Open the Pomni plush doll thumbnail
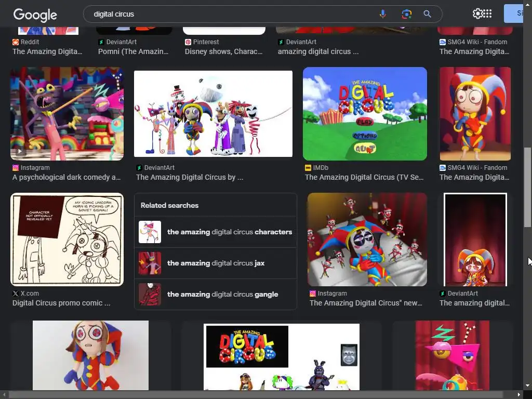Viewport: 532px width, 399px height. [90, 355]
